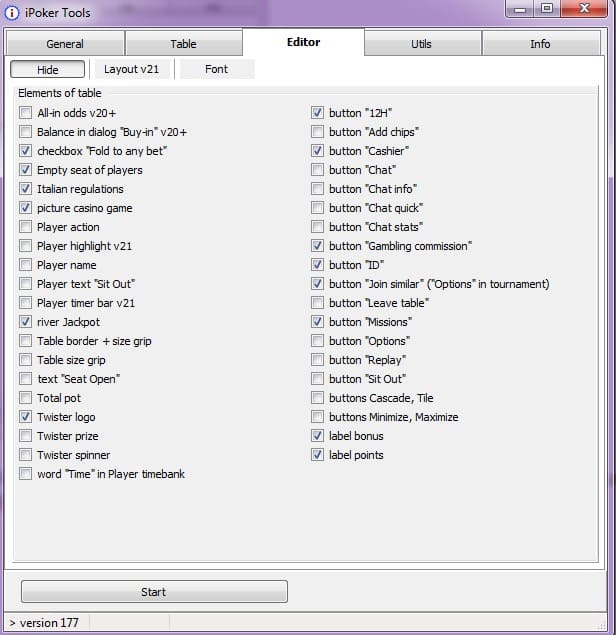Enable button "Options" checkbox
This screenshot has height=635, width=616.
[318, 341]
